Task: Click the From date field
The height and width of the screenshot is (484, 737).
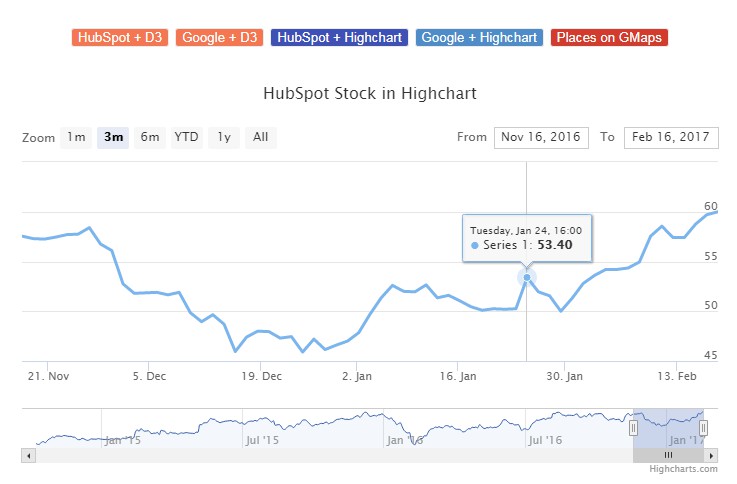Action: tap(540, 137)
